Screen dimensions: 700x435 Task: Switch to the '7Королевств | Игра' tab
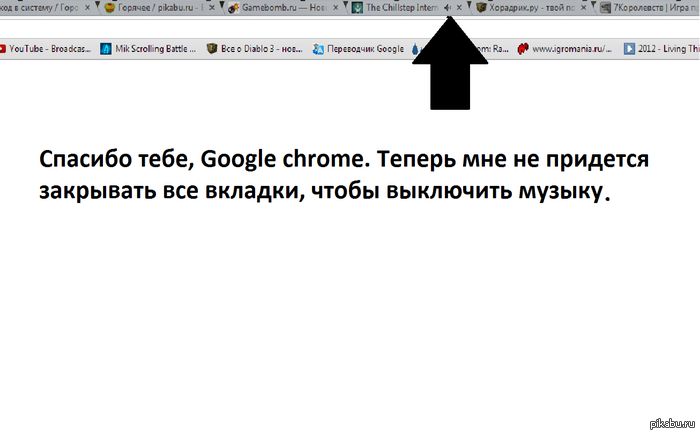click(x=647, y=8)
